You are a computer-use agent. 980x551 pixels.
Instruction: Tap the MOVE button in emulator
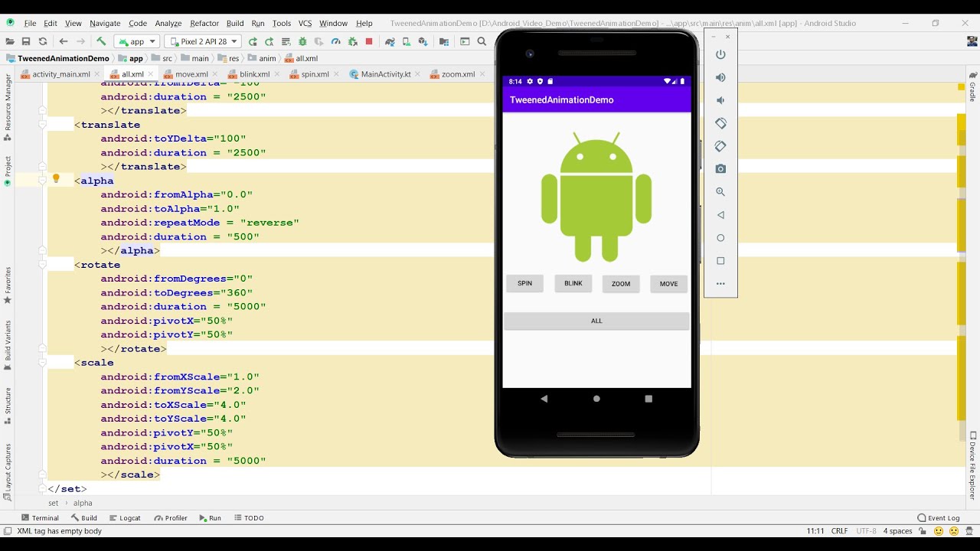(669, 284)
